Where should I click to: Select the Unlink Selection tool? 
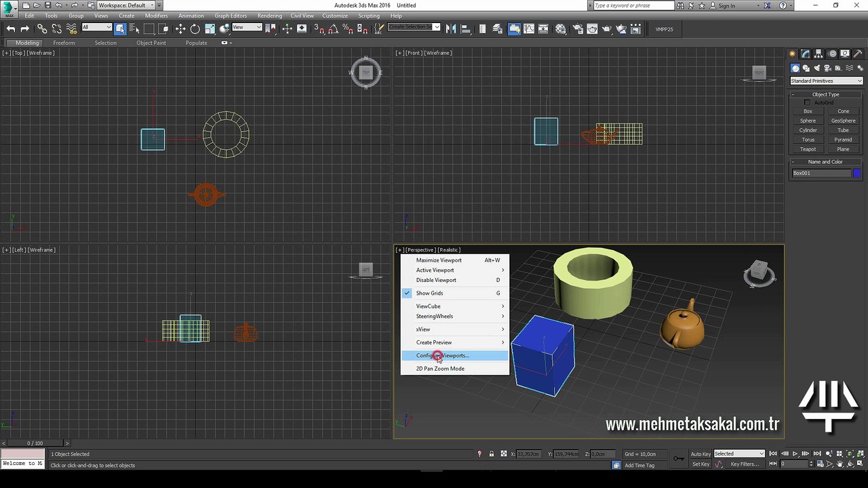point(57,28)
